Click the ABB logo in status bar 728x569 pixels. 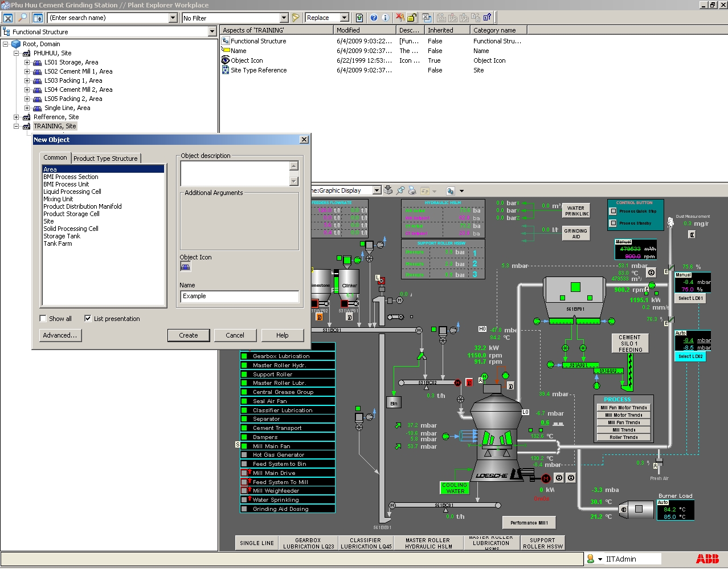(707, 559)
